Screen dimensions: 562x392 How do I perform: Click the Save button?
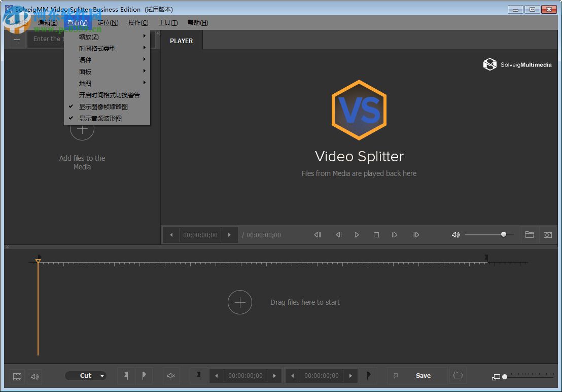423,375
